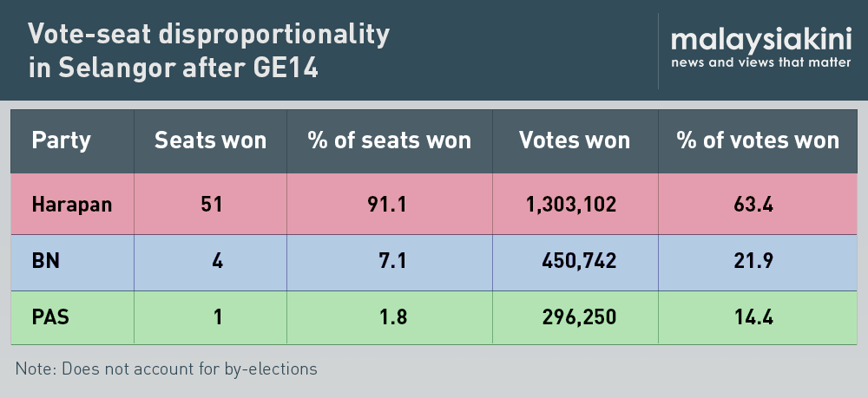
Task: Click the '% of seats won' header
Action: point(389,140)
